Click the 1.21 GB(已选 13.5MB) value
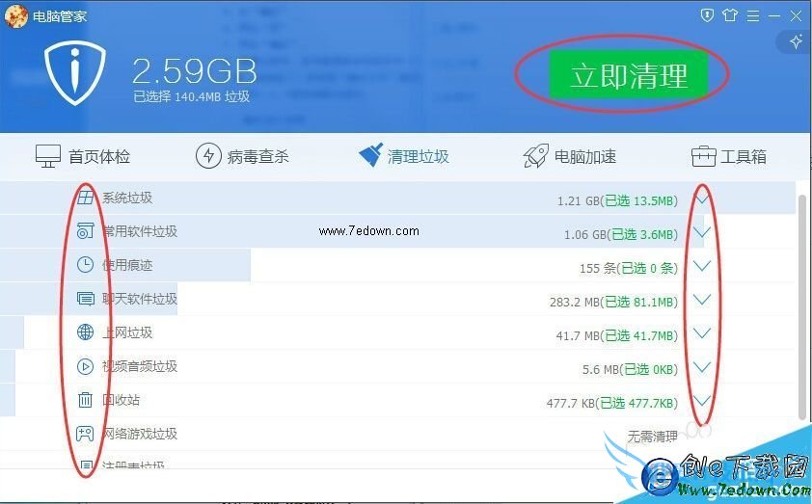The image size is (812, 504). [x=617, y=200]
